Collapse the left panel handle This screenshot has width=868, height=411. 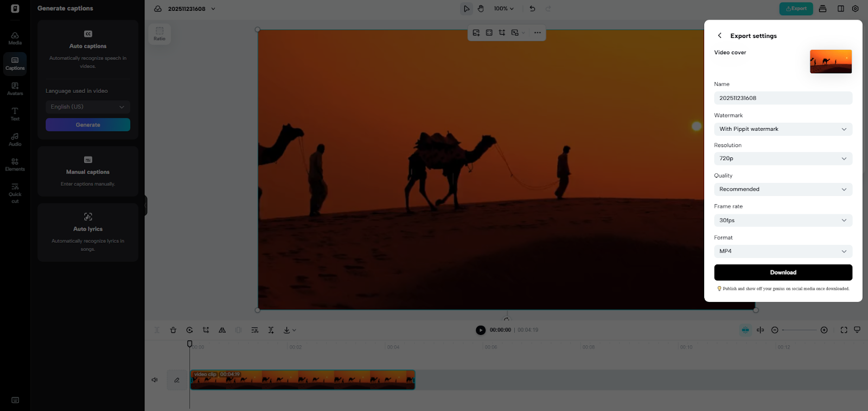[145, 205]
